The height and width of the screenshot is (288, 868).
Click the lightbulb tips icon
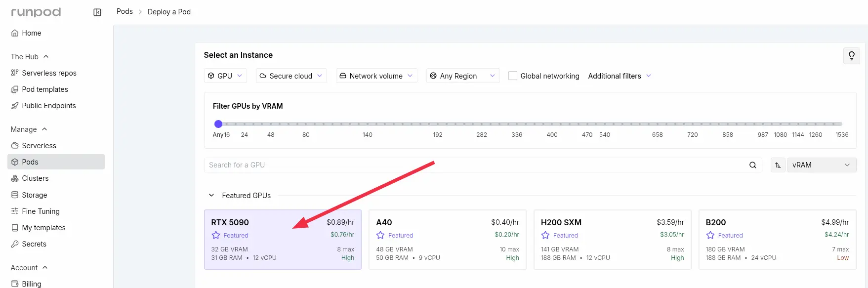coord(851,56)
